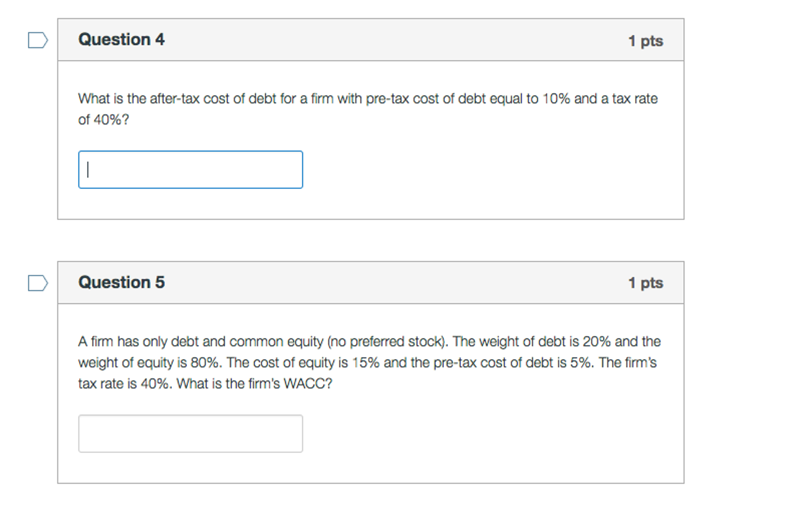Select the Question 4 heading
Screen dimensions: 801x532
pos(121,40)
